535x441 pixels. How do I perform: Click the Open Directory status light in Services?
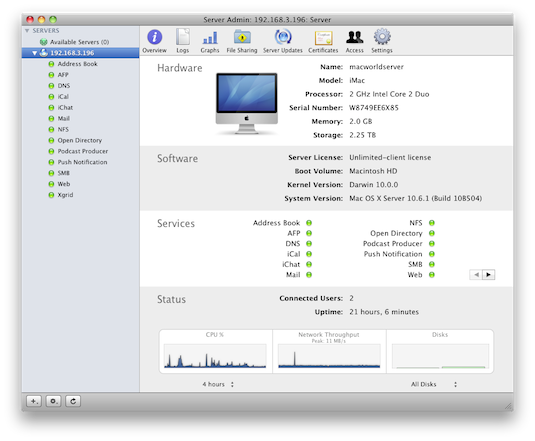click(x=432, y=233)
